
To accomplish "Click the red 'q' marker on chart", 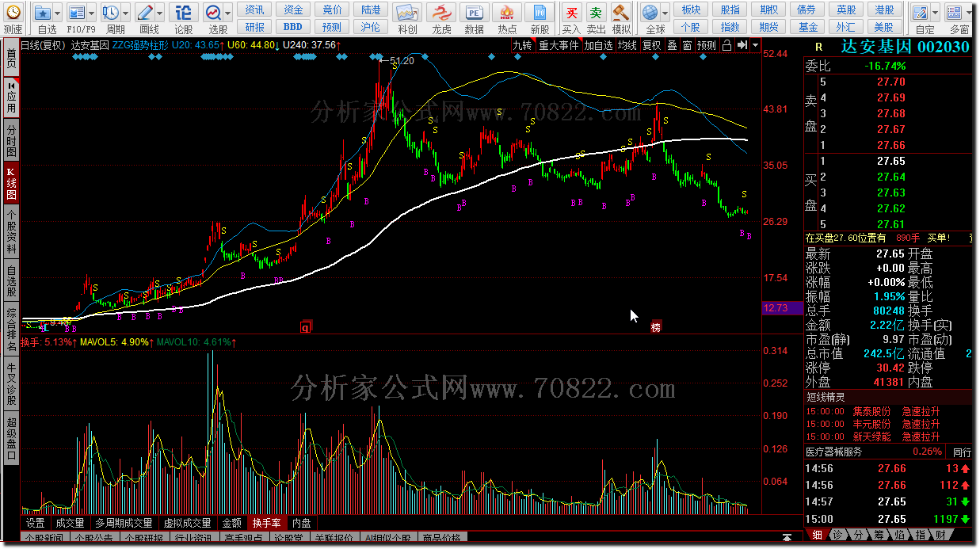I will point(306,326).
